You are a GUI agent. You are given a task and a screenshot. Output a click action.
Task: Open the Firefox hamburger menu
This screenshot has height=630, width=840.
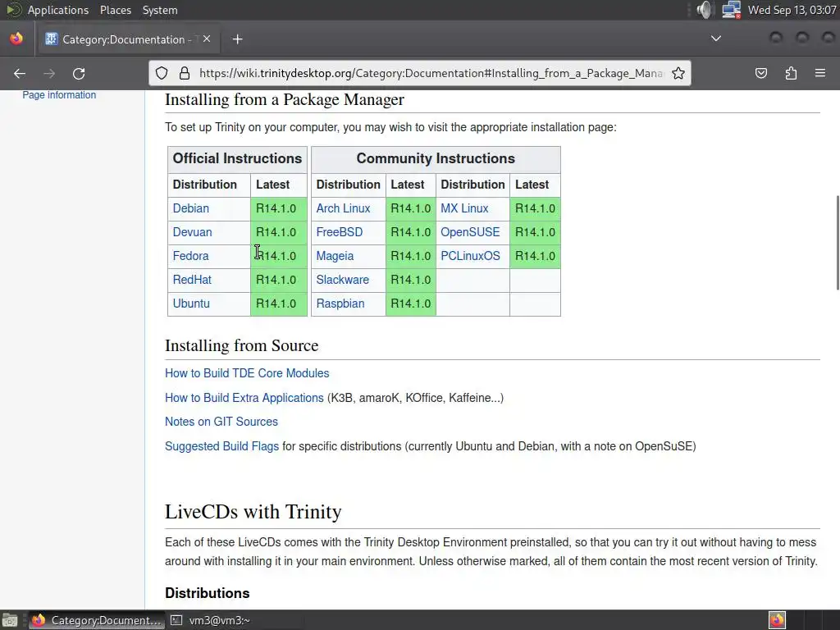820,73
